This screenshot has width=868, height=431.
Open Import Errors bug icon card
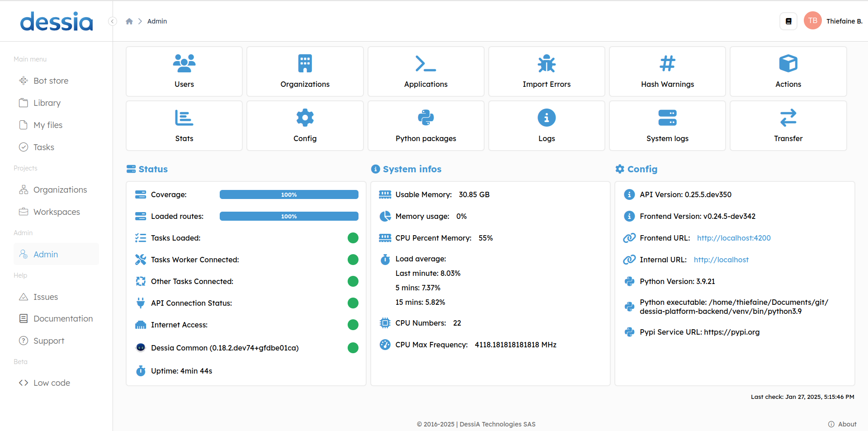547,71
